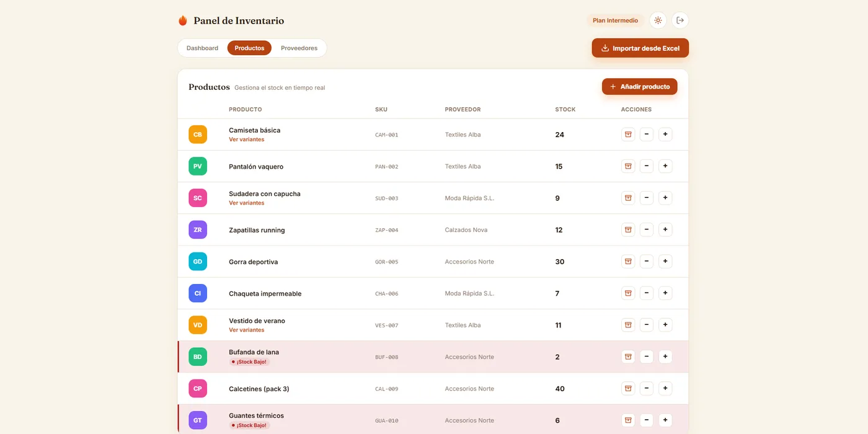This screenshot has width=868, height=434.
Task: Click the ¡Stock Bajo! badge under Bufanda de lana
Action: [x=249, y=361]
